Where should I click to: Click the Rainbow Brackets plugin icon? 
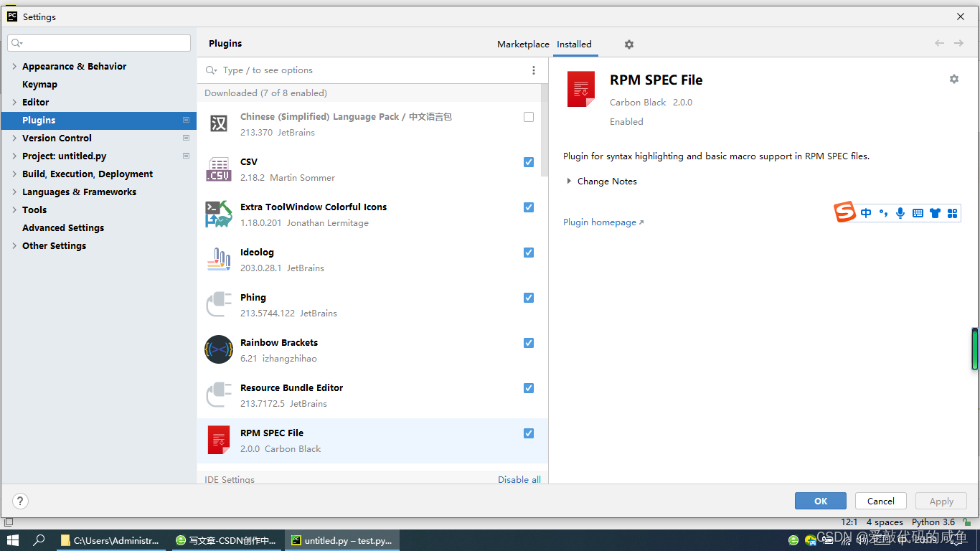click(219, 349)
